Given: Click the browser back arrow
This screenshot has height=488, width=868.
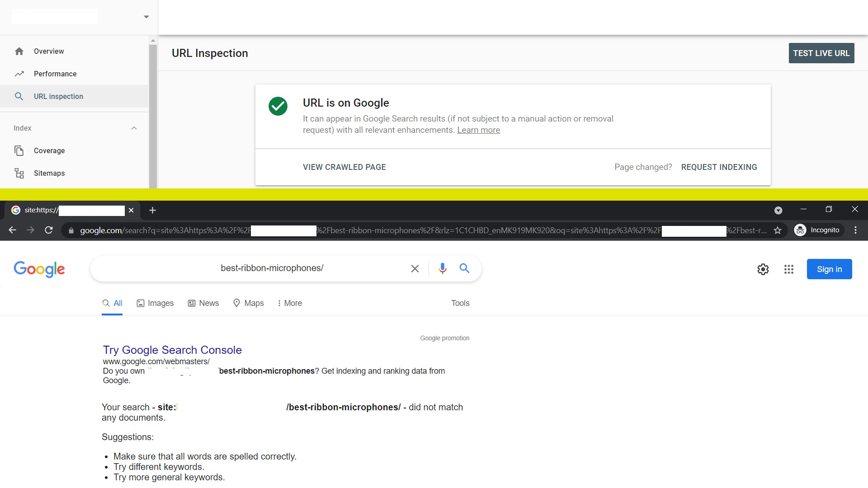Looking at the screenshot, I should [x=12, y=230].
